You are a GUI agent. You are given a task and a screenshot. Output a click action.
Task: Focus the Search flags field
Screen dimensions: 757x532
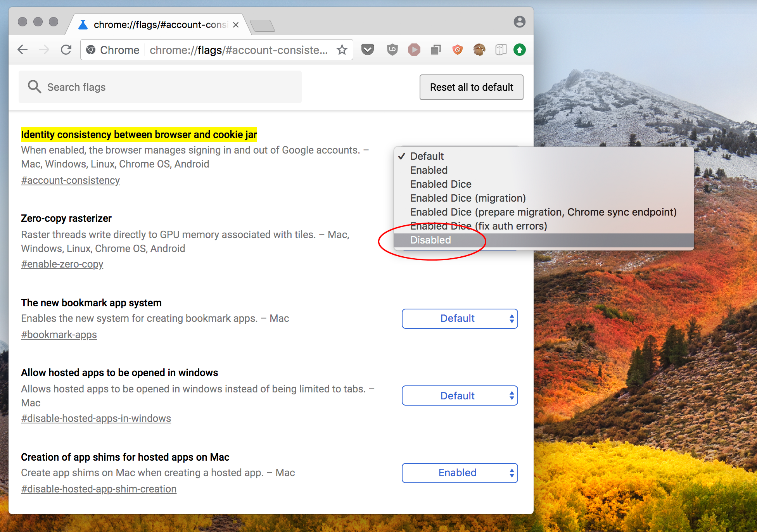pos(160,87)
